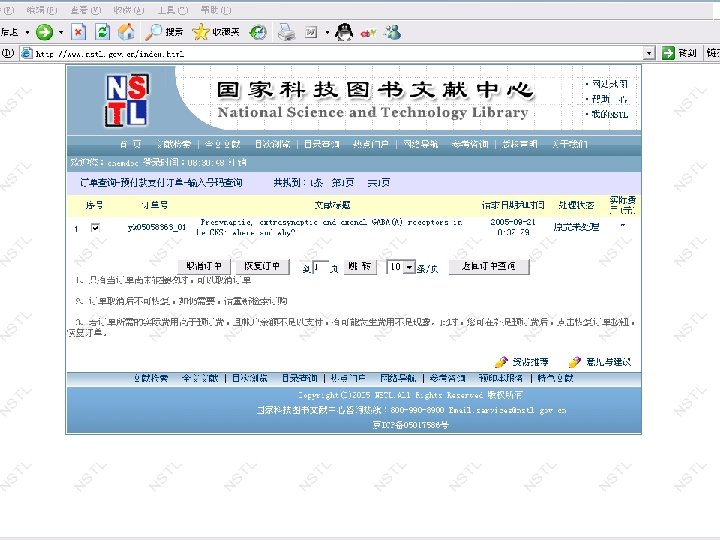Open the Search magnifier toolbar button
Image resolution: width=720 pixels, height=540 pixels.
(164, 32)
